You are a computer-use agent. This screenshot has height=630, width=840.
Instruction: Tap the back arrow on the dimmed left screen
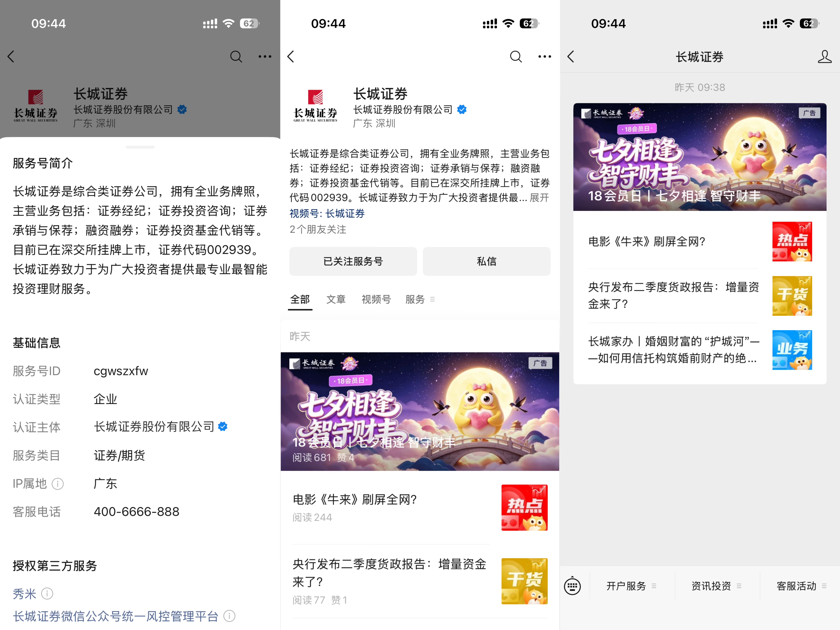(x=11, y=57)
